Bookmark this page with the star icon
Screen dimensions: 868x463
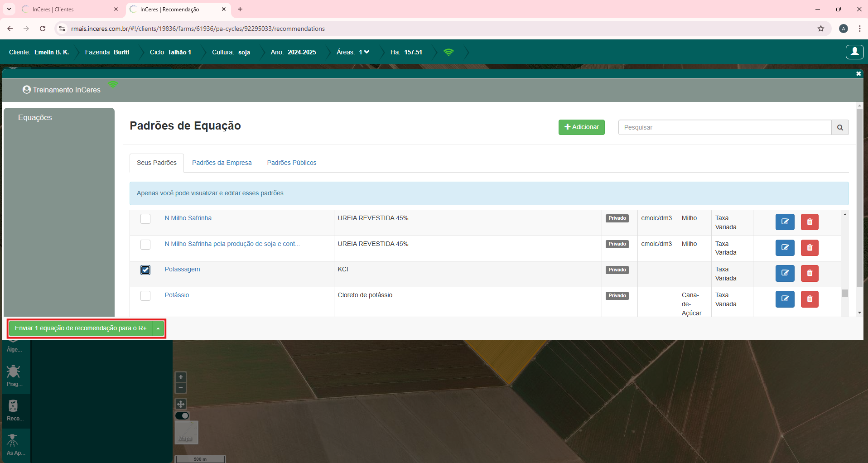coord(821,29)
